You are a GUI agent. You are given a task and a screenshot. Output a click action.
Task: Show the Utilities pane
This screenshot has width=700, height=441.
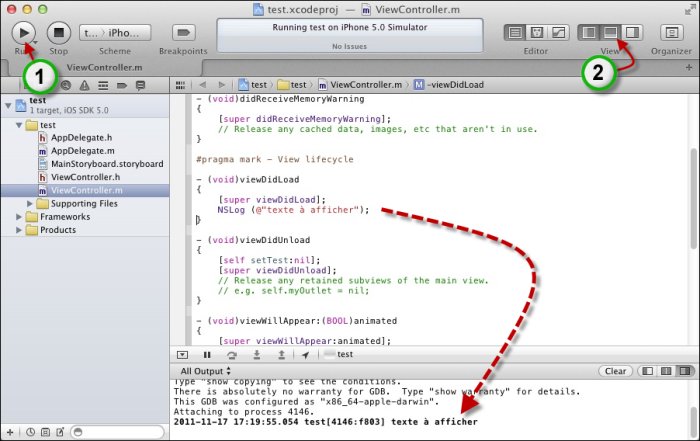tap(631, 32)
